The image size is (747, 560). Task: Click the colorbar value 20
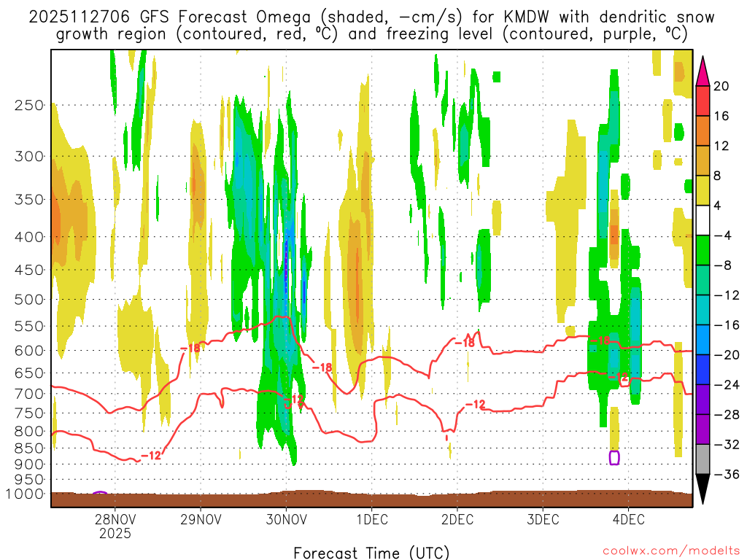click(x=721, y=86)
